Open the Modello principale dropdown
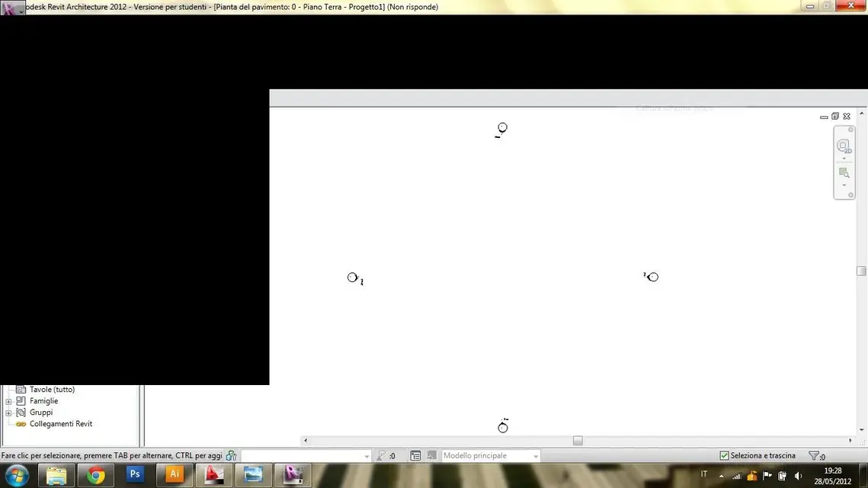The image size is (868, 488). pyautogui.click(x=491, y=456)
